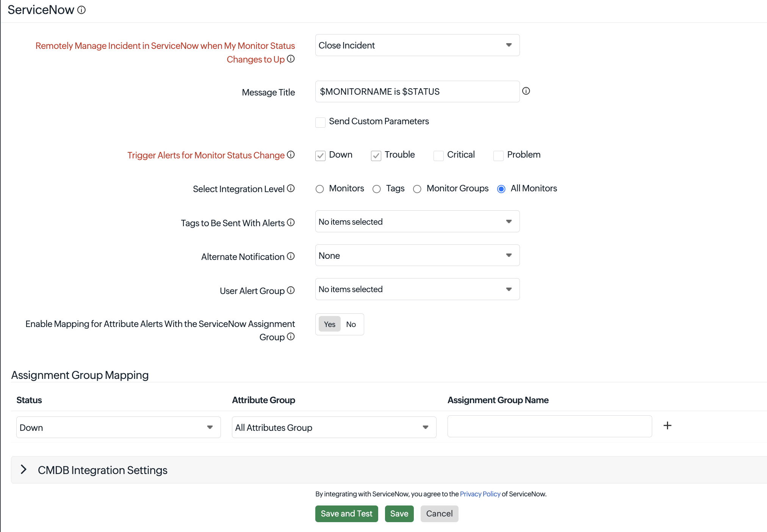Open the Close Incident dropdown
Screen dimensions: 767x532
point(417,45)
